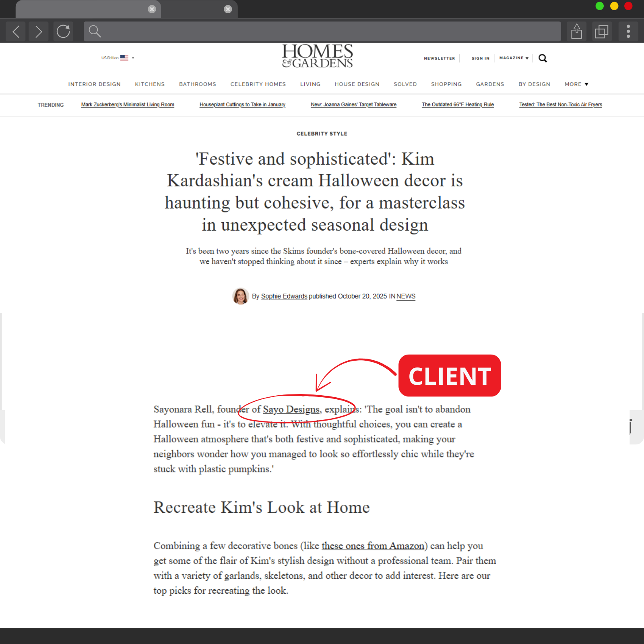Click the browser back arrow

tap(16, 31)
